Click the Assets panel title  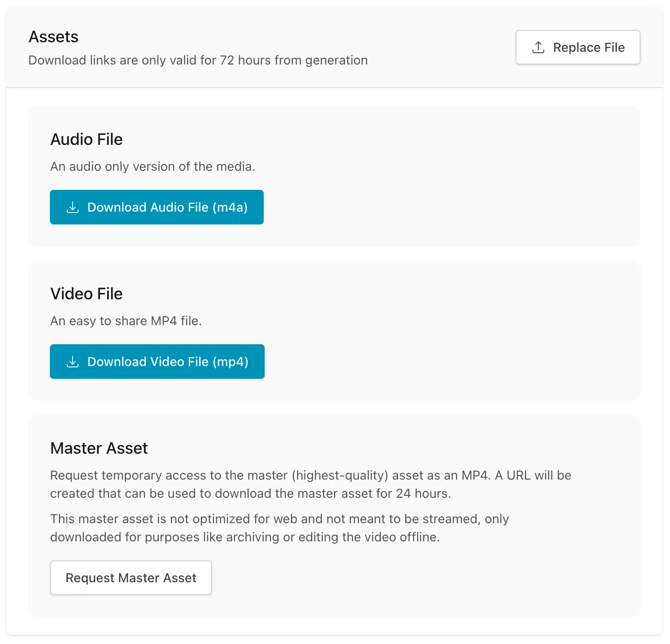[54, 37]
